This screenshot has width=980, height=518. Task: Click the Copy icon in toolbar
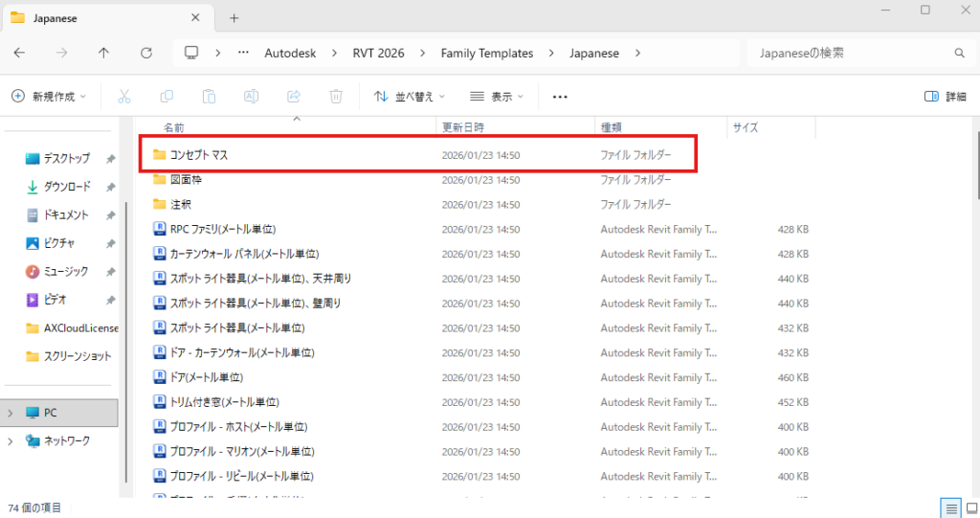167,97
